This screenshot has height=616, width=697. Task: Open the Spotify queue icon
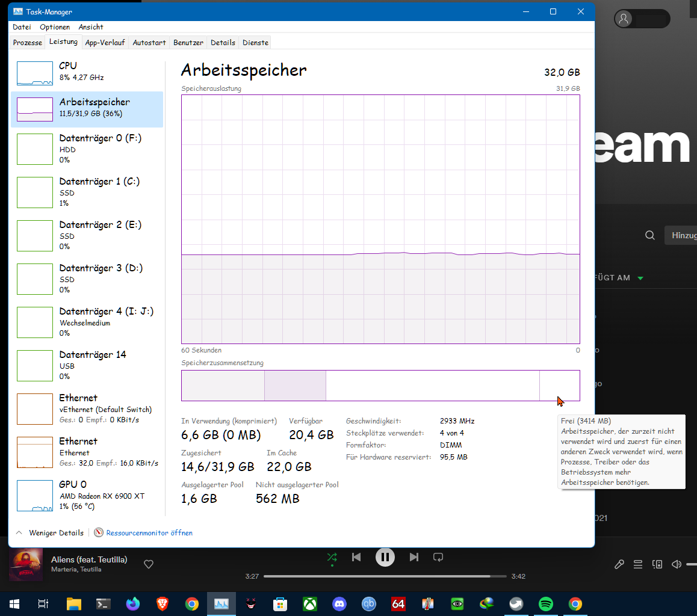pyautogui.click(x=638, y=564)
